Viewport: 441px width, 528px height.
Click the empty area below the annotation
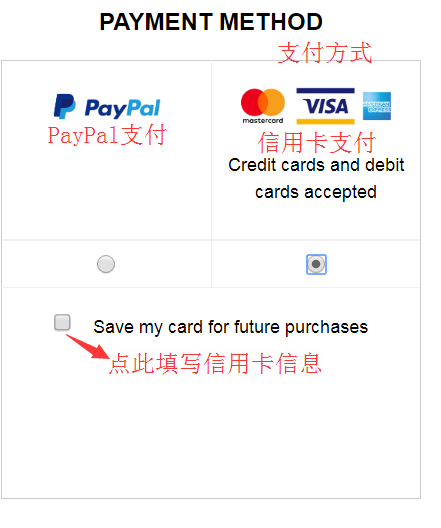[x=211, y=438]
